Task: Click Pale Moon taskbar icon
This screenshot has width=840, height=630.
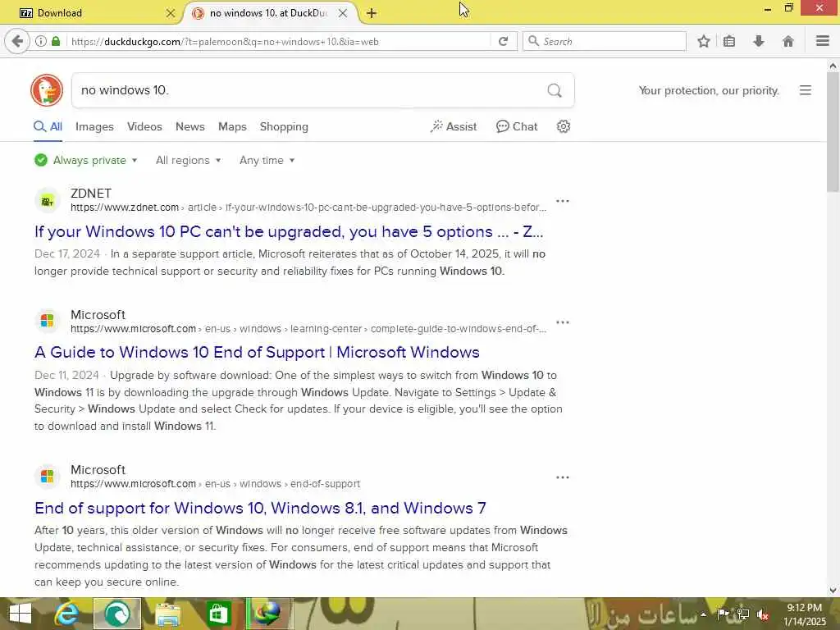Action: click(117, 614)
